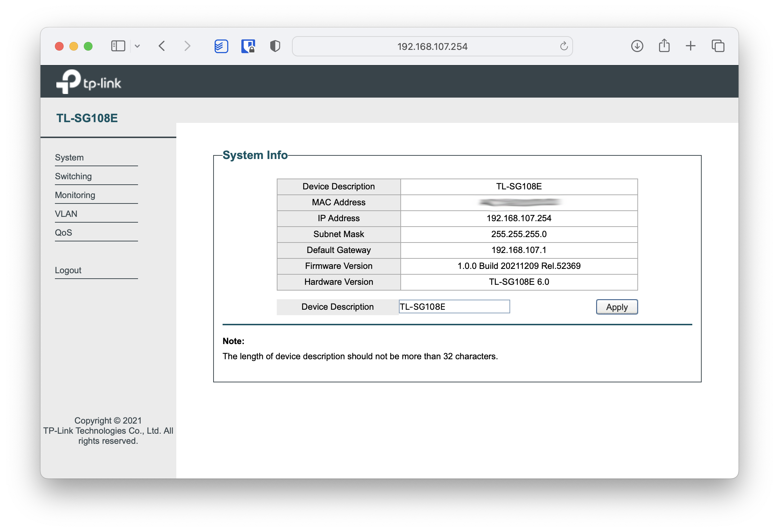Show downloads with the download icon
Image resolution: width=779 pixels, height=532 pixels.
click(x=637, y=46)
